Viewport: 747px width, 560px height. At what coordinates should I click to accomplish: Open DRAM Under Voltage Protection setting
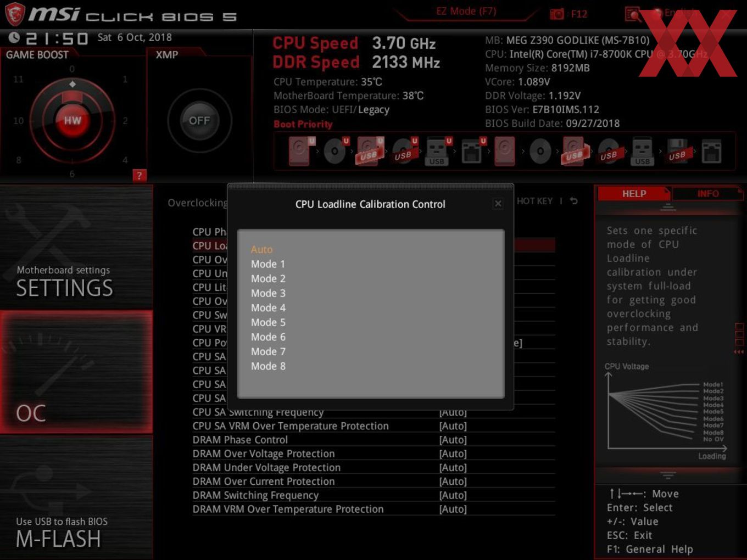click(374, 467)
